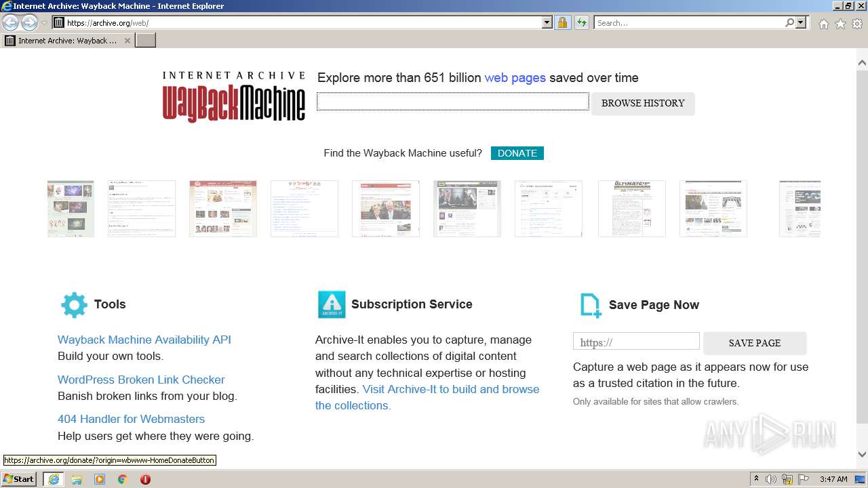Restore down the Internet Explorer window

848,6
